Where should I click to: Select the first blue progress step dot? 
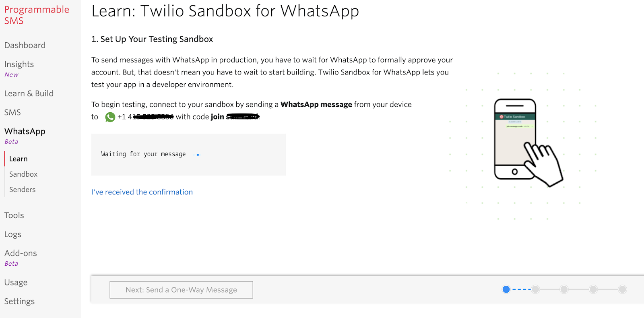coord(506,289)
